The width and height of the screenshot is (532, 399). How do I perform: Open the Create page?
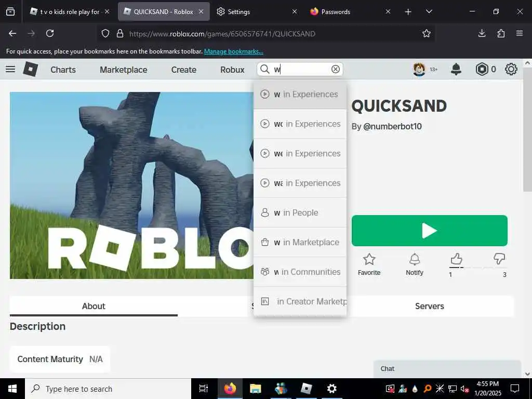(183, 70)
